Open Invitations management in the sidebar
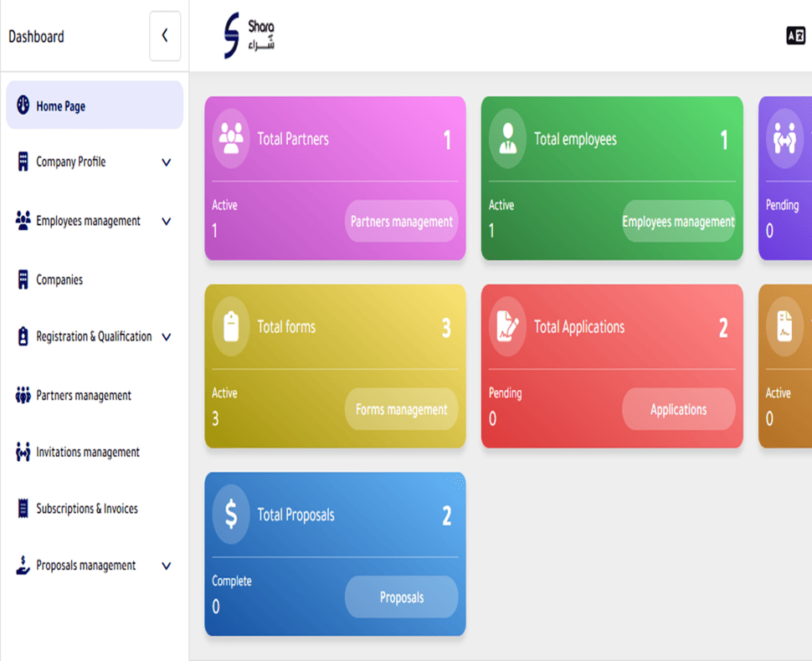Screen dimensions: 812x661 pyautogui.click(x=95, y=452)
